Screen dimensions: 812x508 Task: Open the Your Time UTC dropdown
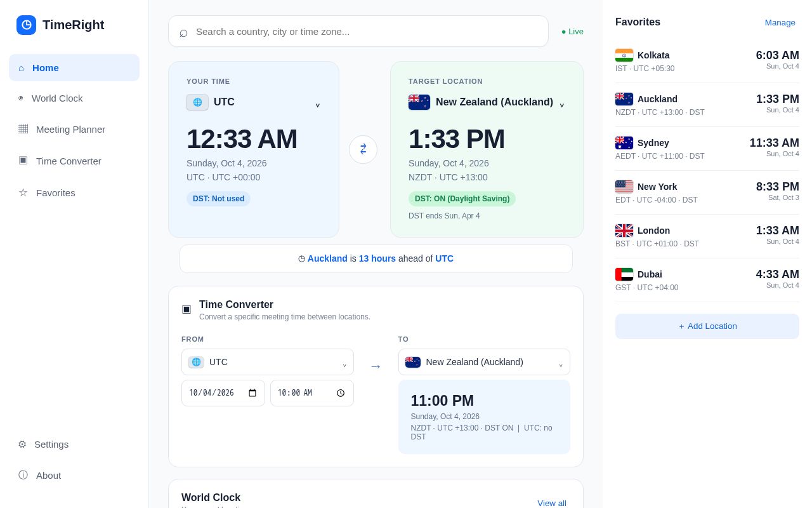(x=253, y=102)
